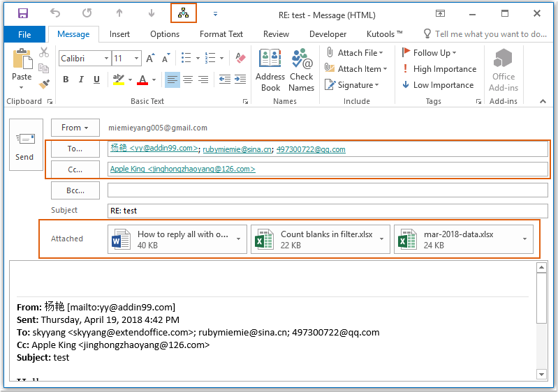558x392 pixels.
Task: Click message body scrollbar down arrow
Action: (x=541, y=375)
